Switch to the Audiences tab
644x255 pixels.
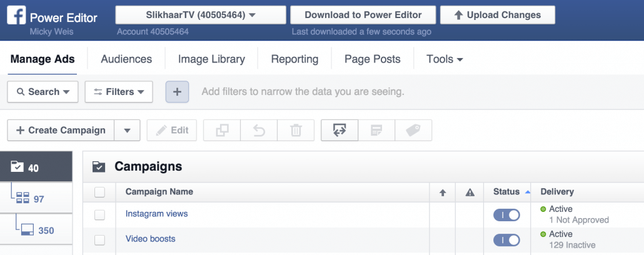[126, 59]
